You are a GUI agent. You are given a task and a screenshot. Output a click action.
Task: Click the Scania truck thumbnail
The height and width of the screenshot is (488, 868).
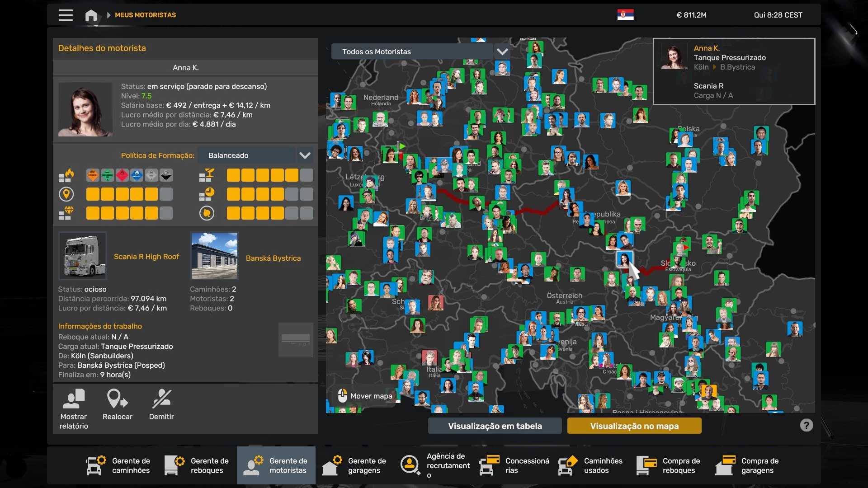point(83,256)
